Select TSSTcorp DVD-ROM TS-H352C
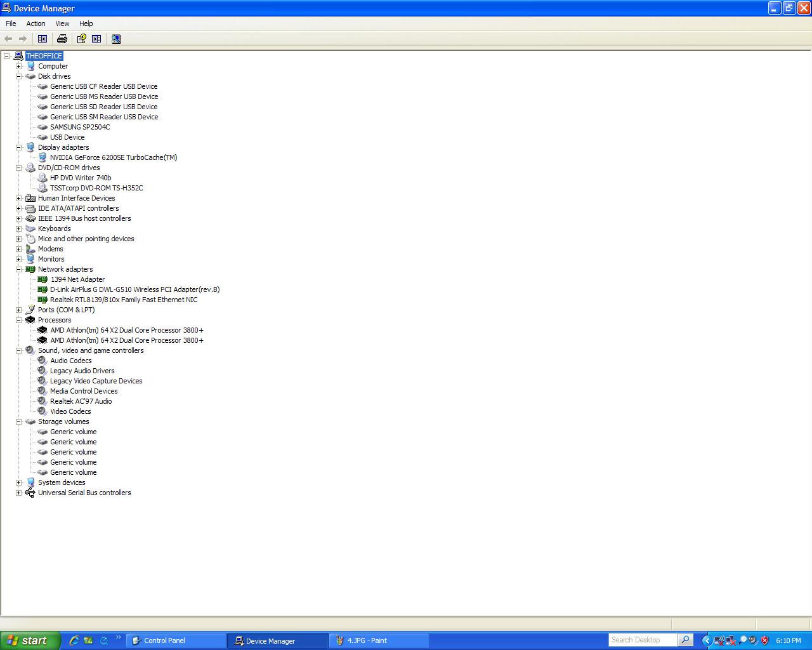The width and height of the screenshot is (812, 650). pyautogui.click(x=96, y=188)
